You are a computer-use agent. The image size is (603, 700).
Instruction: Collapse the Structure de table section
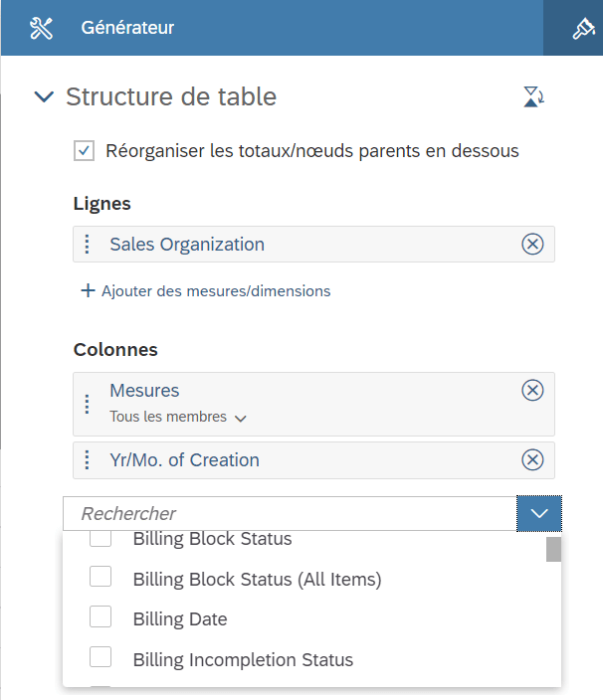pyautogui.click(x=44, y=96)
